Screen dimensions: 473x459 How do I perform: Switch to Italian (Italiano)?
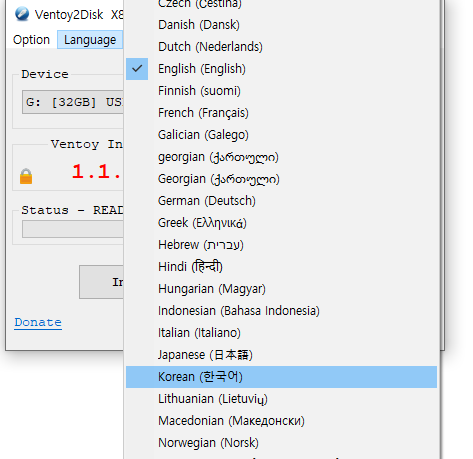281,333
